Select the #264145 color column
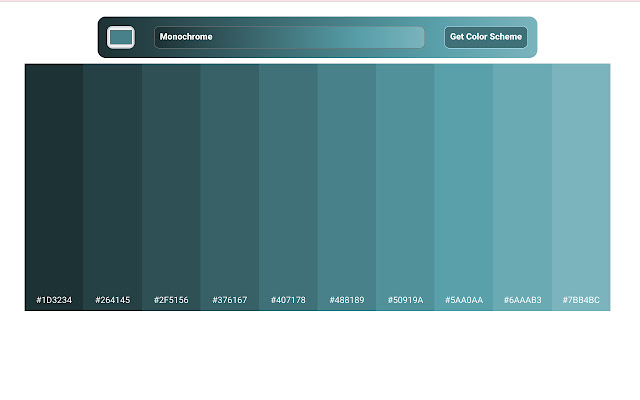The height and width of the screenshot is (400, 640). click(x=113, y=187)
